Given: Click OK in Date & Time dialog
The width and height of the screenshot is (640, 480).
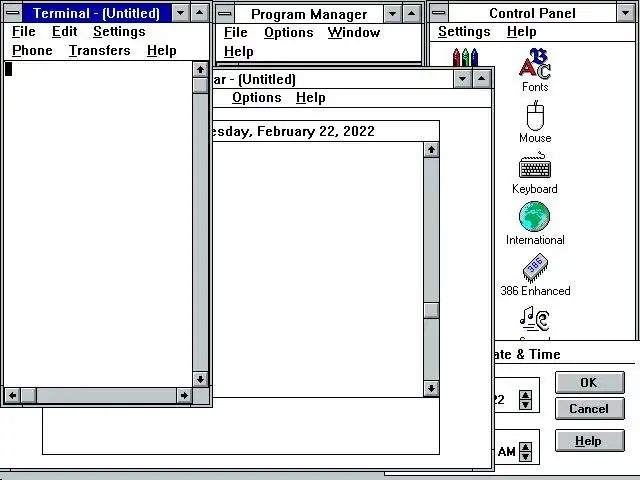Looking at the screenshot, I should click(x=589, y=382).
